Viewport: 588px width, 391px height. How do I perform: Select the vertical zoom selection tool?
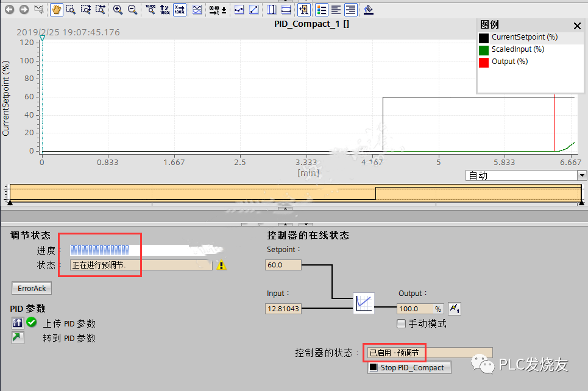pos(86,9)
